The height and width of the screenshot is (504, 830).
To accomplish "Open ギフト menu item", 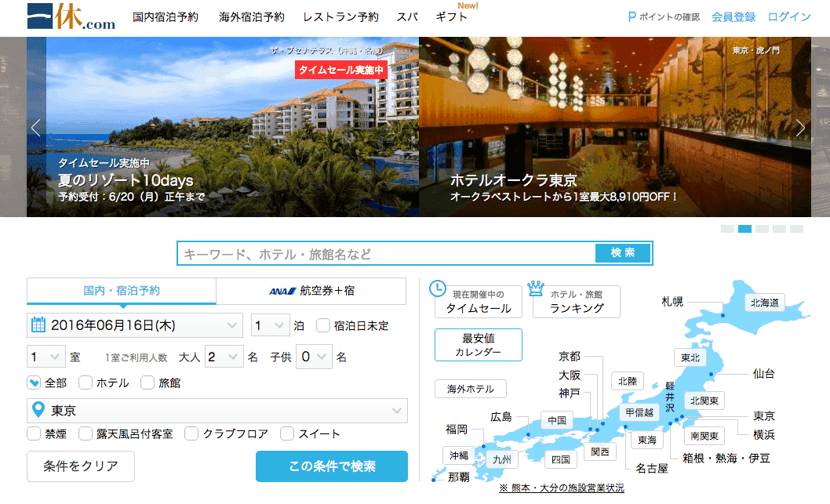I will tap(451, 17).
